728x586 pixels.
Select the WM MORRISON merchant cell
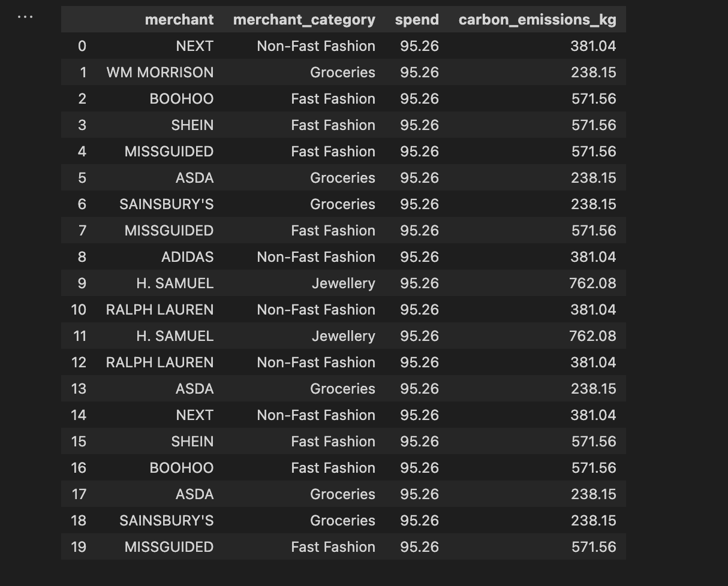click(x=160, y=73)
